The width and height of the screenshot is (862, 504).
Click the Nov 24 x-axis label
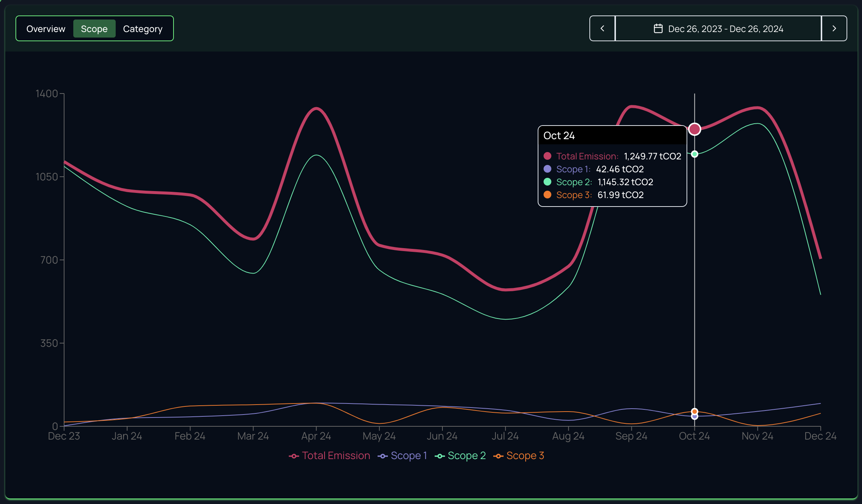[757, 436]
